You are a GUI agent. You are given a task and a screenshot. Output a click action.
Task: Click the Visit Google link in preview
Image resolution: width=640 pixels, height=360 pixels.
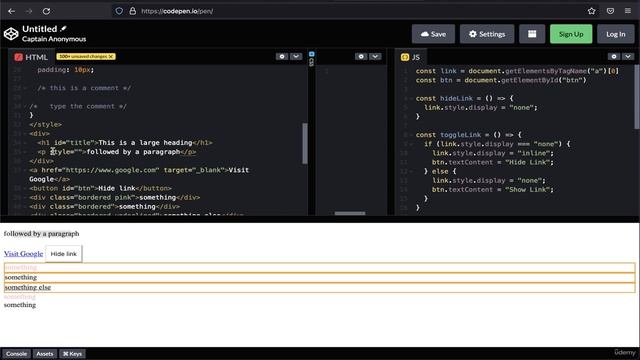(x=23, y=253)
